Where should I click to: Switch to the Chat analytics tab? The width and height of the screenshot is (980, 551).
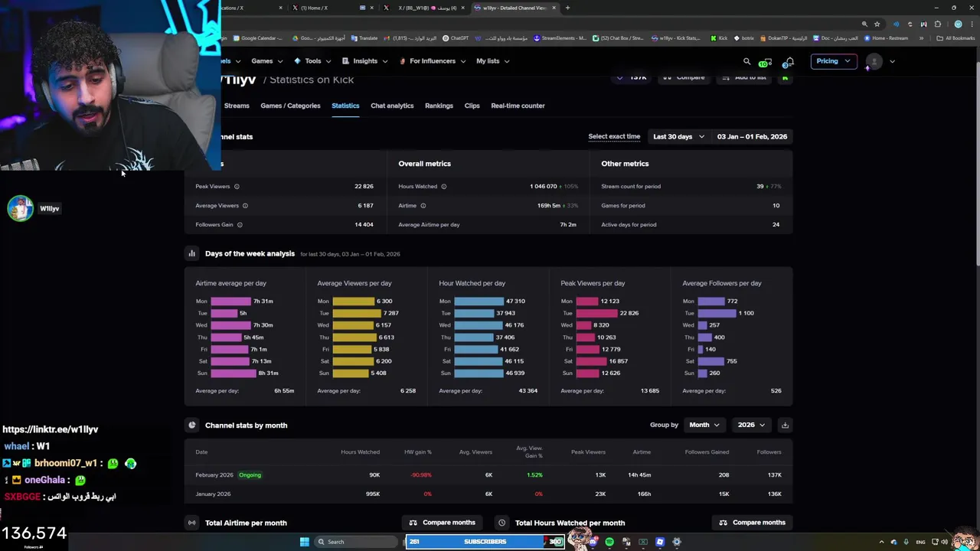tap(392, 106)
